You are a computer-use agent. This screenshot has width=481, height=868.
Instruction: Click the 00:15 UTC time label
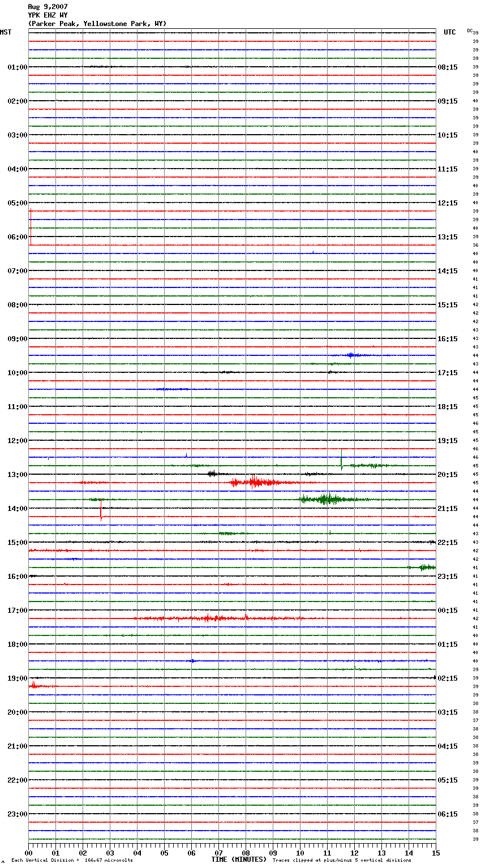(x=448, y=611)
